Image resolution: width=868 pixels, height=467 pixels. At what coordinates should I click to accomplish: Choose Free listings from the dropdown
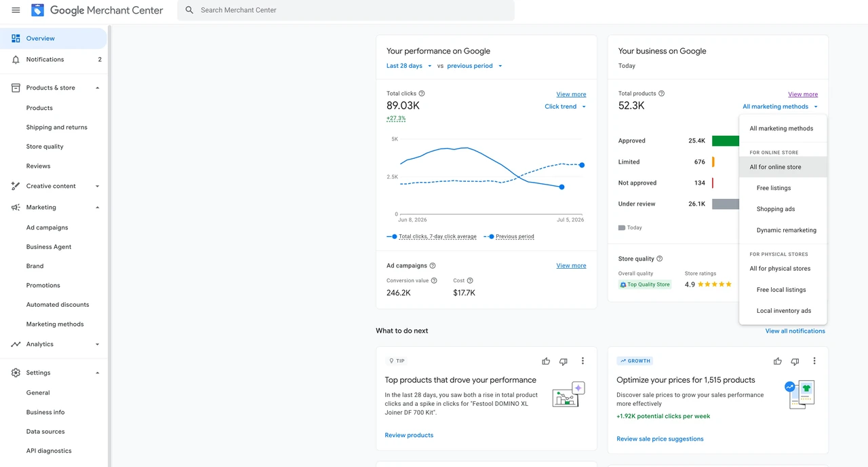coord(783,188)
